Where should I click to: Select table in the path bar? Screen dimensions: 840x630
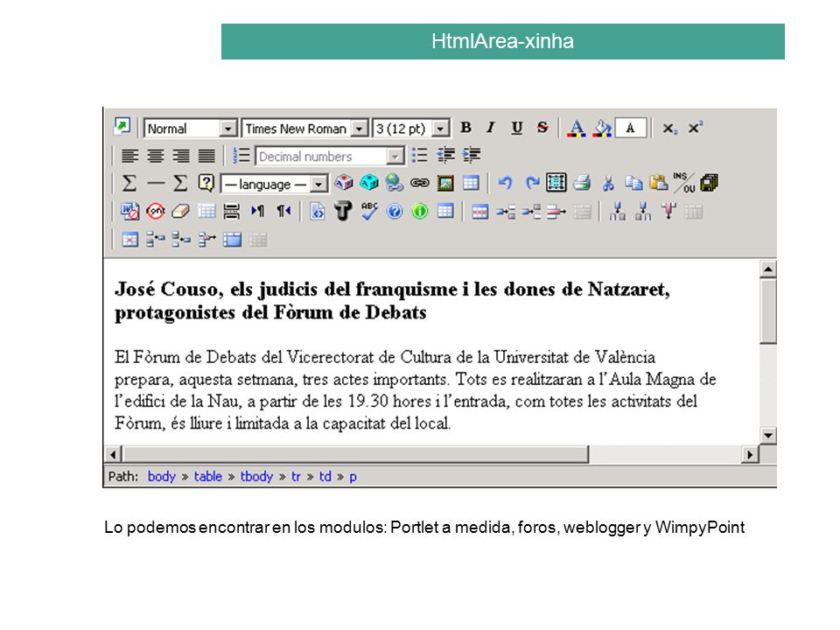tap(208, 476)
